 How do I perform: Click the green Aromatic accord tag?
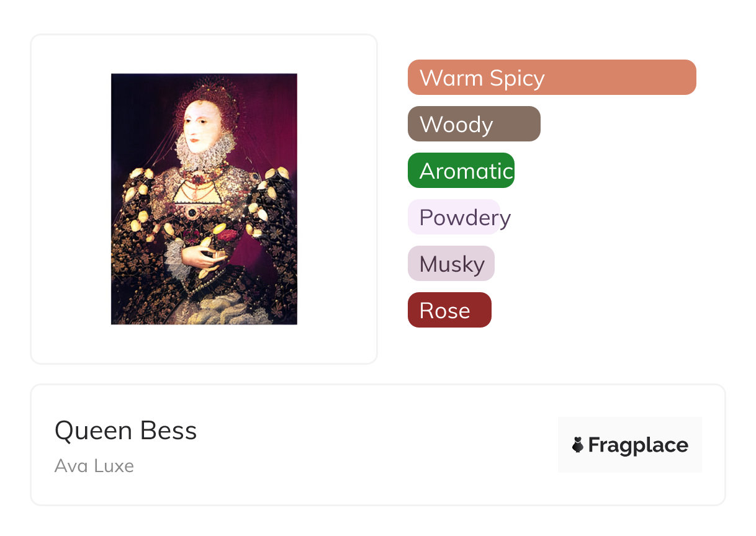(x=461, y=171)
